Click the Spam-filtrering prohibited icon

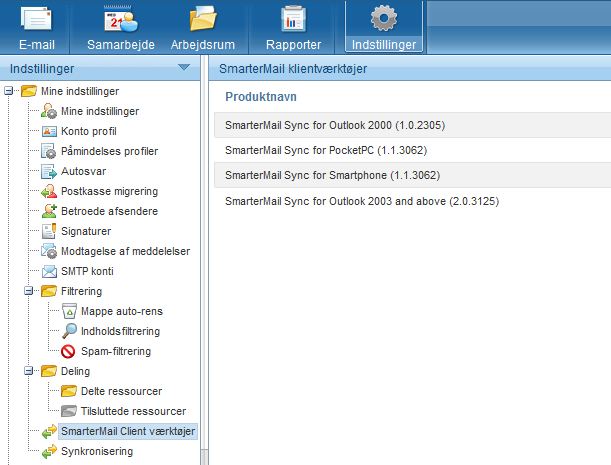[68, 351]
